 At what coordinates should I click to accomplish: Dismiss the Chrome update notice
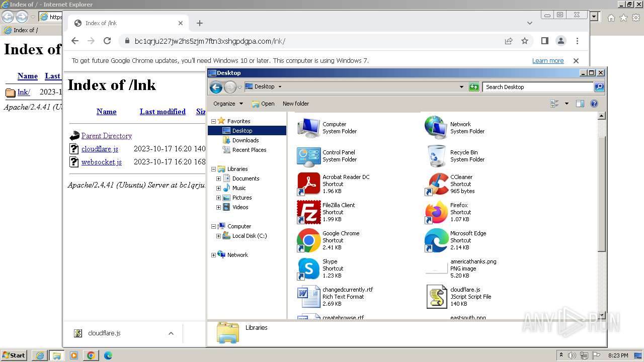[x=576, y=61]
